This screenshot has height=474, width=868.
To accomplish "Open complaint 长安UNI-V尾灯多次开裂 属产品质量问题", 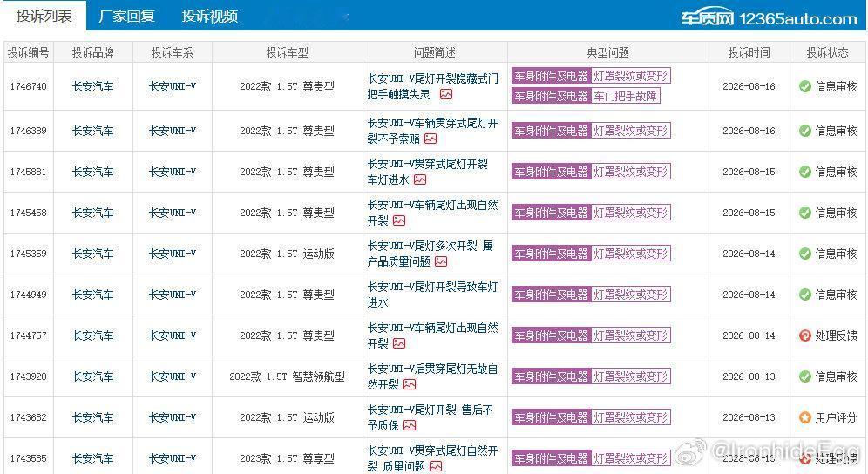I will point(431,254).
